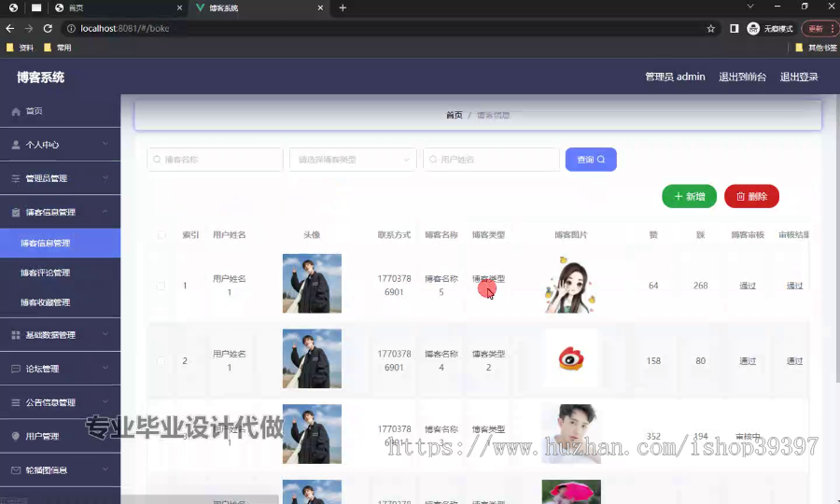Click the red 删除 button
Viewport: 840px width, 504px height.
coord(751,197)
